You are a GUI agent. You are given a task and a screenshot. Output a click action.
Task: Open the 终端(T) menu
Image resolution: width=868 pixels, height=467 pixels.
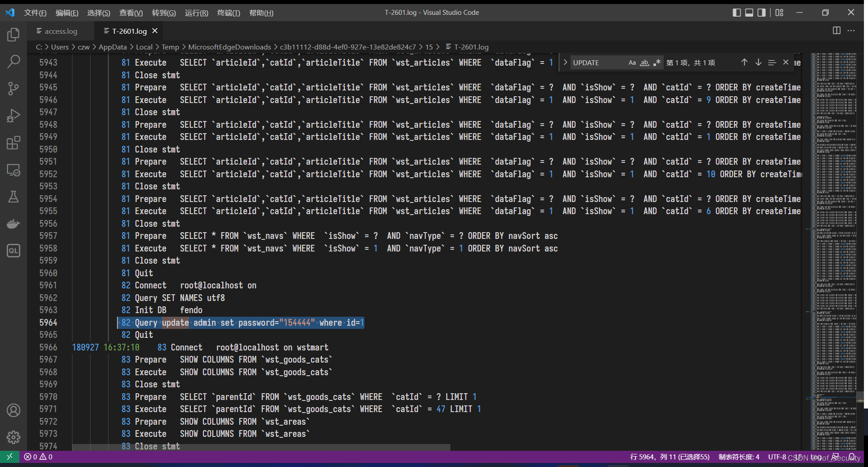(x=229, y=13)
